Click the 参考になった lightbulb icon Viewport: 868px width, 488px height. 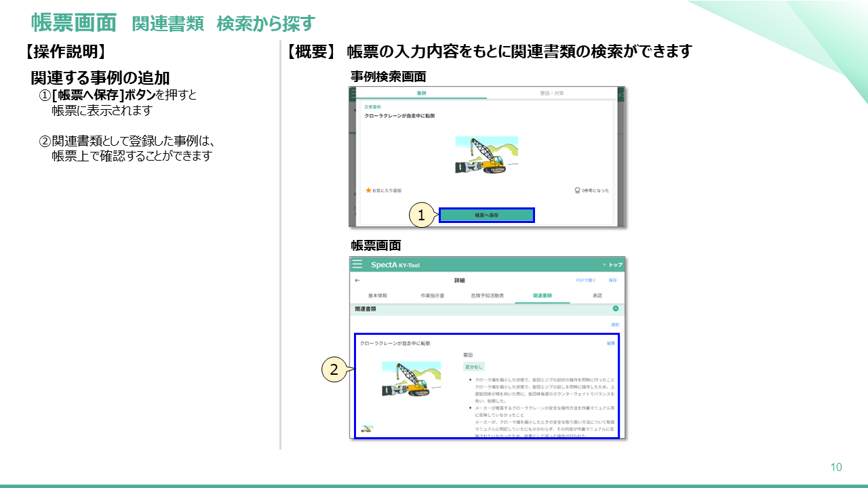tap(576, 190)
